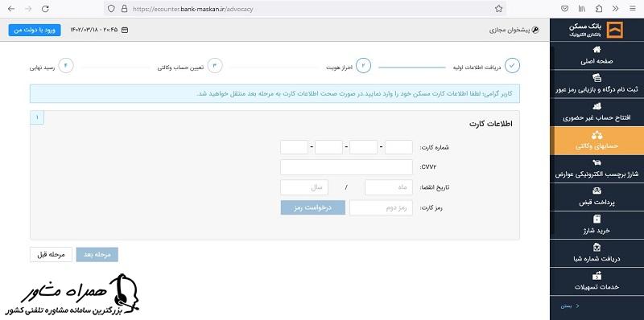View site security via padlock icon

point(124,9)
